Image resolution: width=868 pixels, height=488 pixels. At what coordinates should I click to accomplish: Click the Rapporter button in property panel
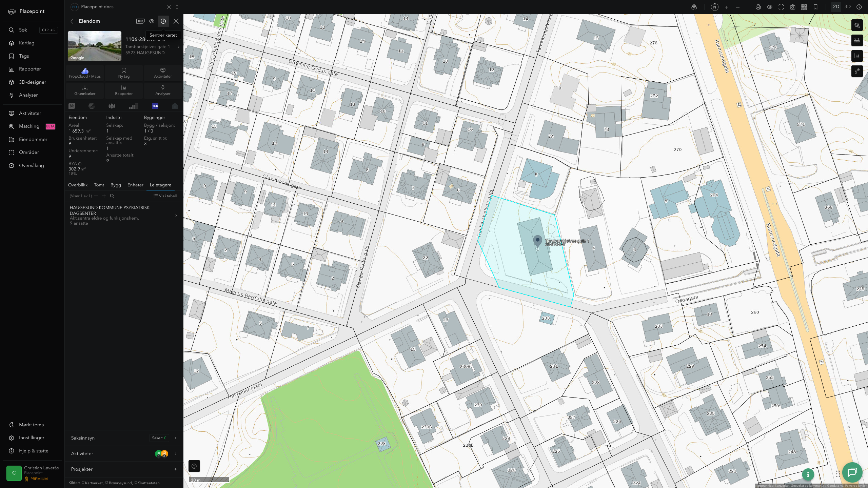tap(124, 90)
